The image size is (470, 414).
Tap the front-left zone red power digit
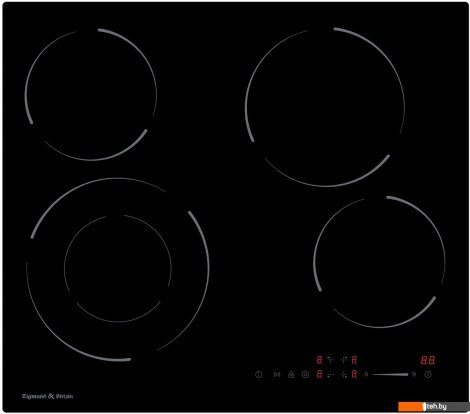click(319, 374)
